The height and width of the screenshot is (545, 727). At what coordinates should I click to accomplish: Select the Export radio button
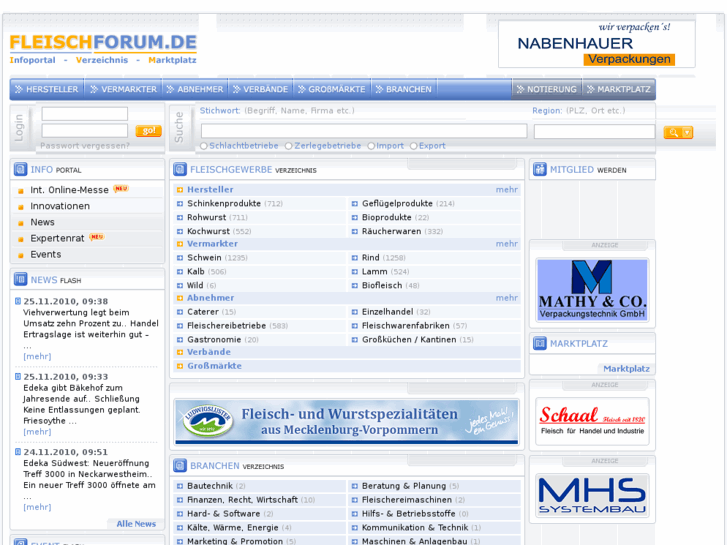414,146
